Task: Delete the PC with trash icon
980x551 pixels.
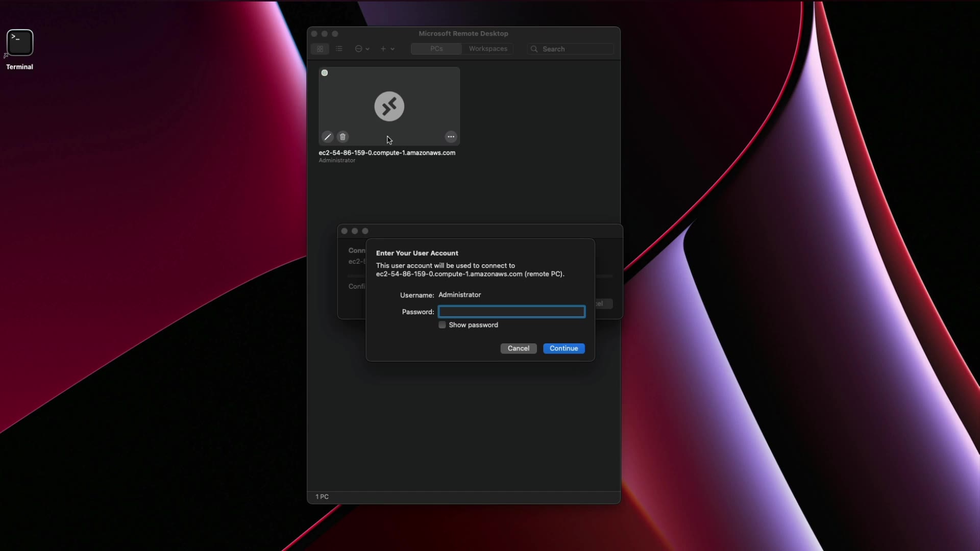Action: click(343, 137)
